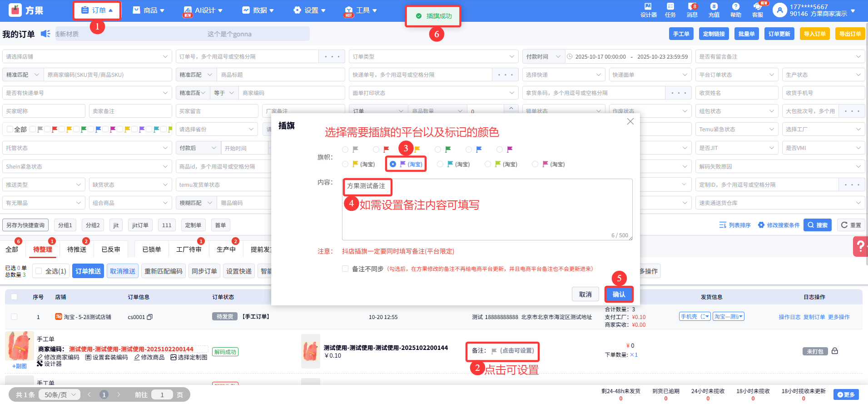Click the 搜索 search button
The height and width of the screenshot is (404, 868).
pos(818,225)
